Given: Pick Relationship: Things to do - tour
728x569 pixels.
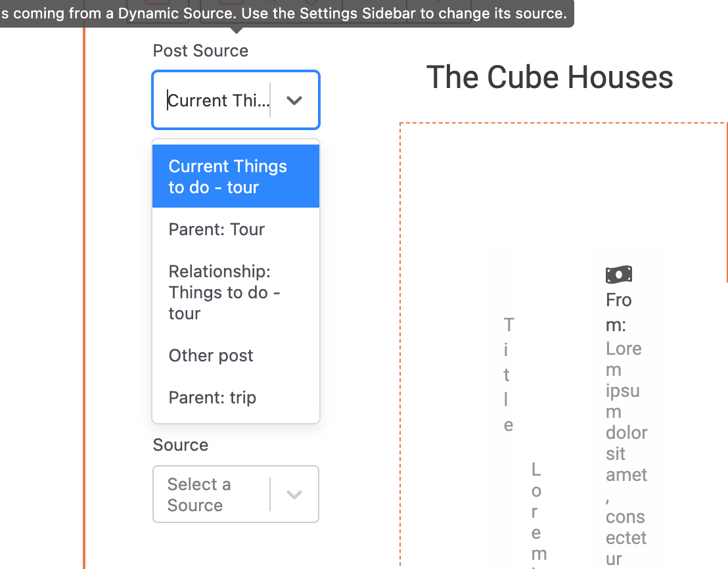Looking at the screenshot, I should pos(236,292).
